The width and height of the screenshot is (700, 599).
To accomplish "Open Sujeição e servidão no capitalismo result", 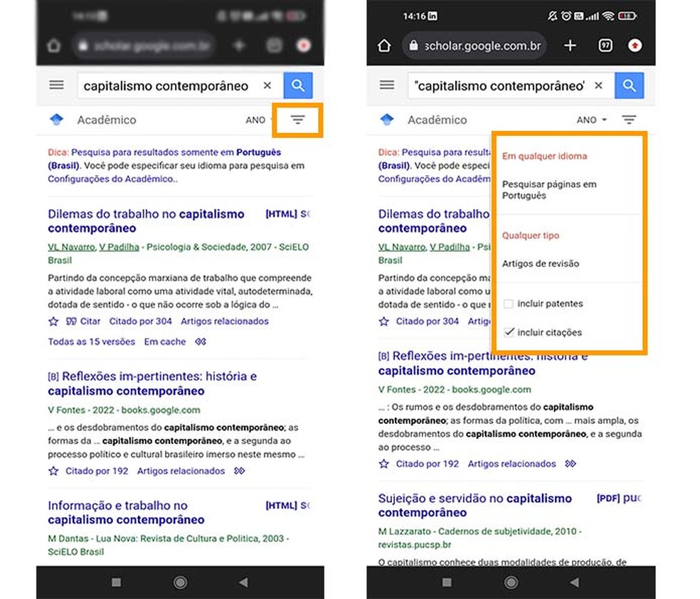I will (475, 505).
